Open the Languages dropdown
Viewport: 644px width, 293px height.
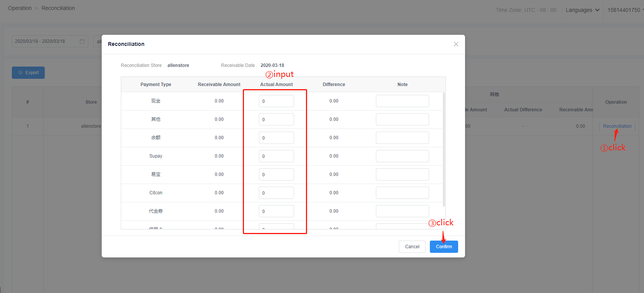582,10
